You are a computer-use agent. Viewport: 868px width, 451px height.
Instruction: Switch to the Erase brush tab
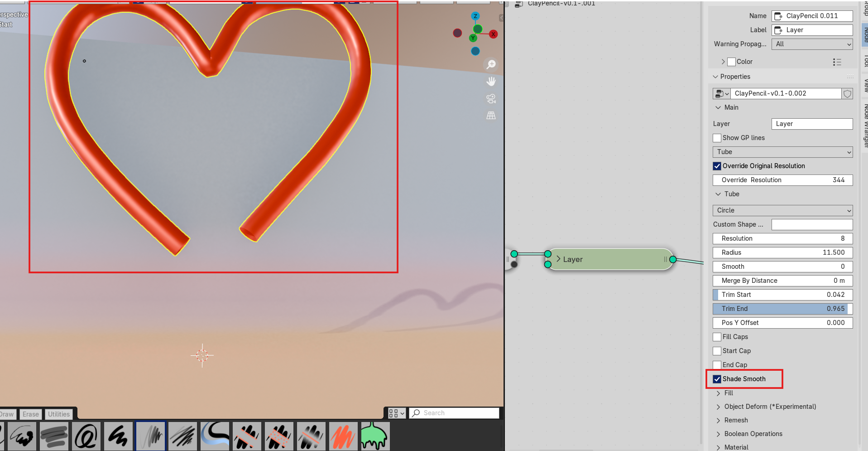(31, 414)
